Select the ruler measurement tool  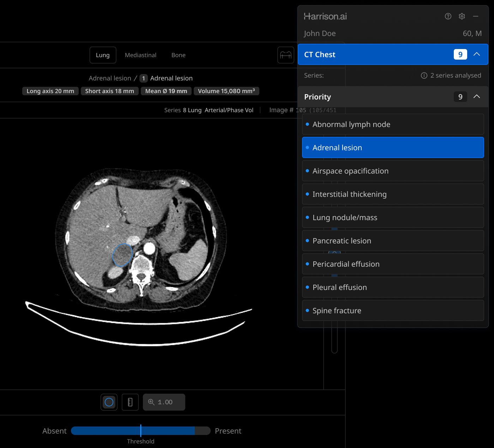point(130,402)
